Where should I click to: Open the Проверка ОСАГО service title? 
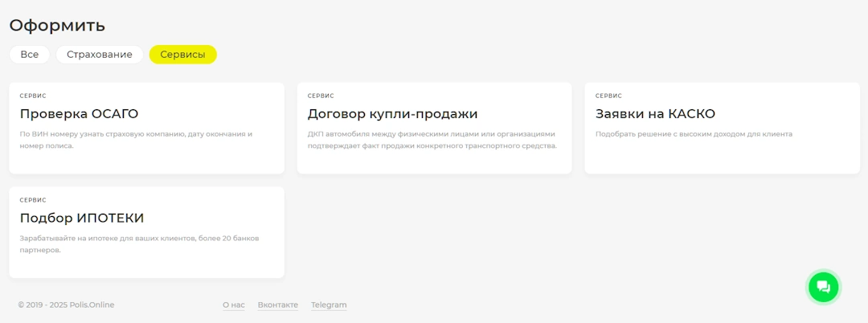pos(79,114)
